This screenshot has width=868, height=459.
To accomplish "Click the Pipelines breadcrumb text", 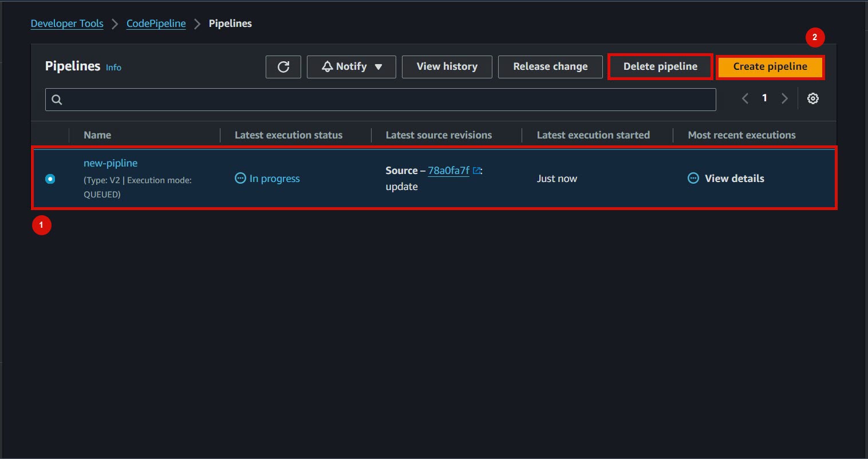I will tap(230, 23).
